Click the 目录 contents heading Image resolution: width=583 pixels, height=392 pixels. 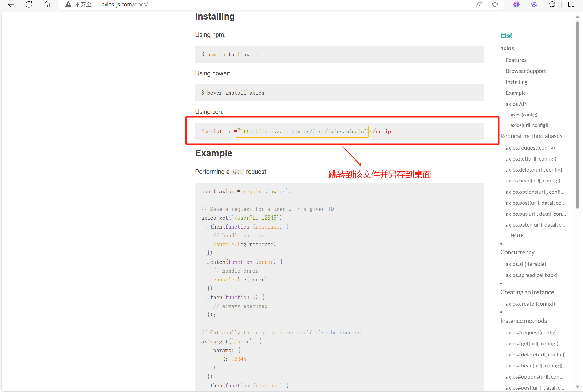point(506,35)
